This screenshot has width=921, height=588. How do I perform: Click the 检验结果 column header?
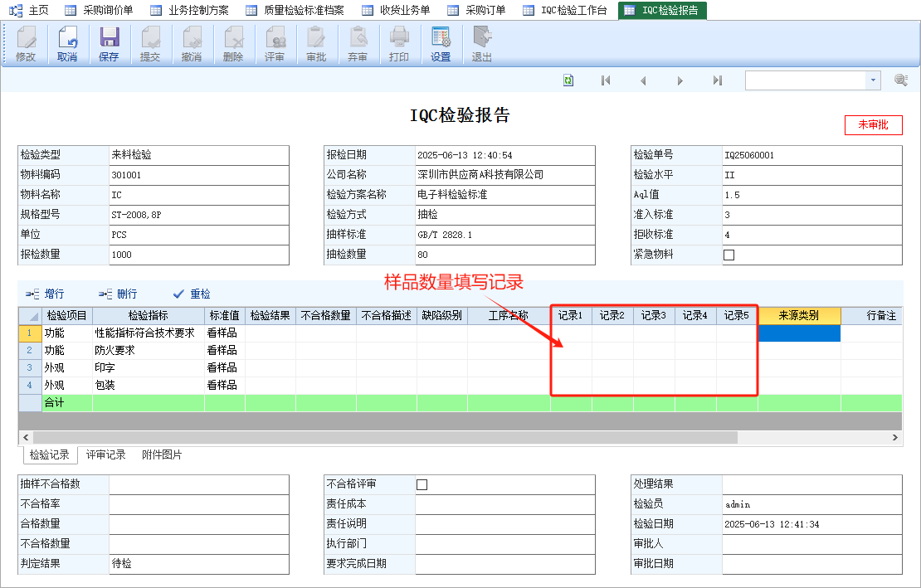click(270, 316)
